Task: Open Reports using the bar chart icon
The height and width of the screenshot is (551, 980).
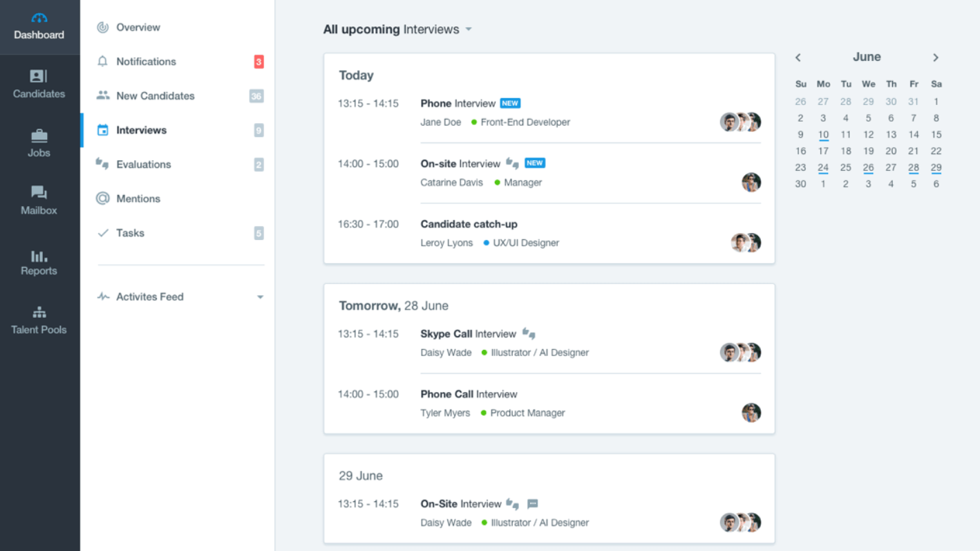Action: point(39,254)
